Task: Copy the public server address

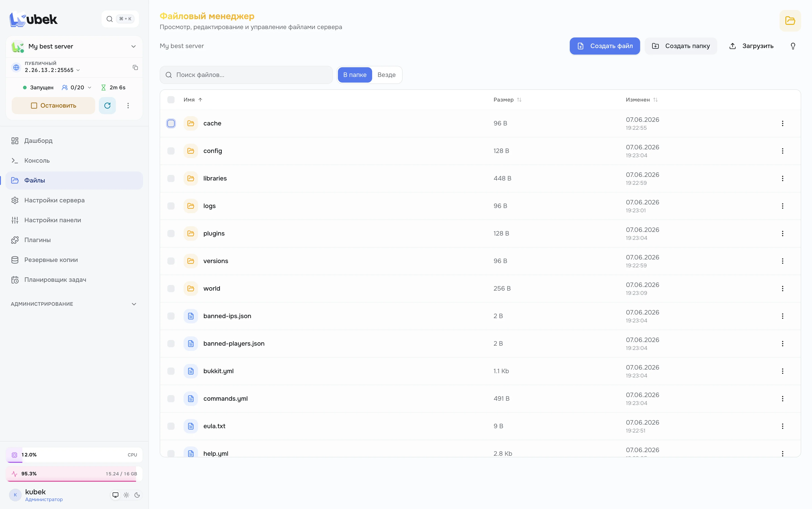Action: (135, 67)
